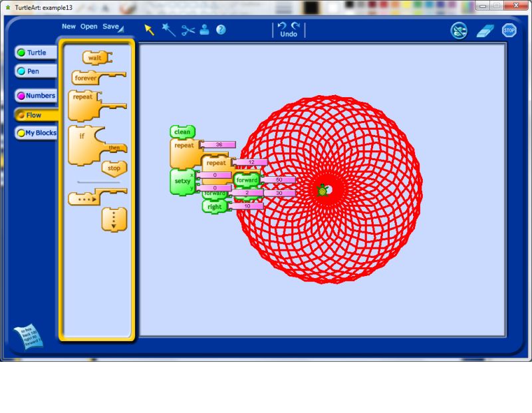This screenshot has width=532, height=413.
Task: Click the STOP sign icon
Action: (x=510, y=29)
